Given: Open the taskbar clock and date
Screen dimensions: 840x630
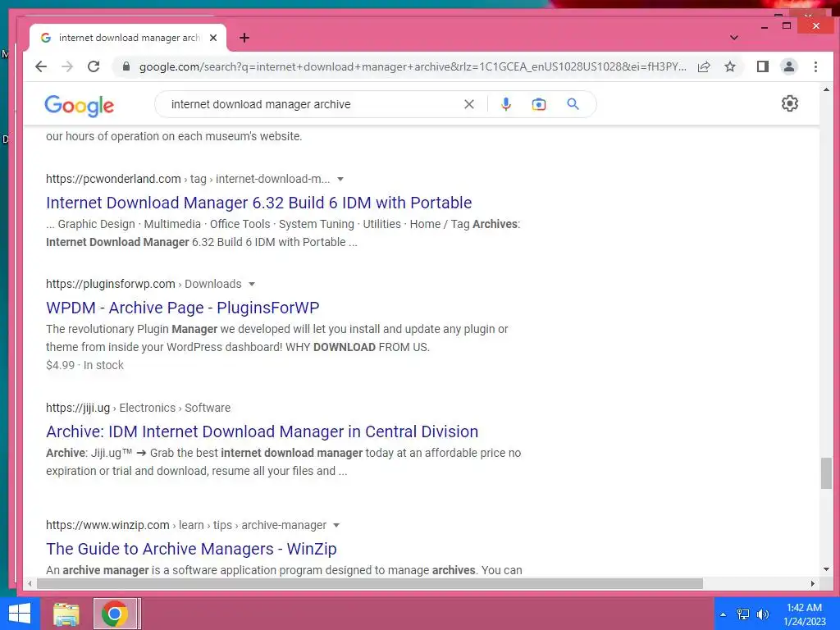Looking at the screenshot, I should click(804, 614).
